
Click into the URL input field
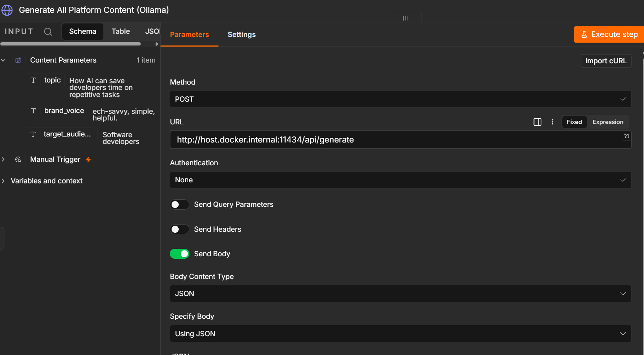tap(400, 140)
